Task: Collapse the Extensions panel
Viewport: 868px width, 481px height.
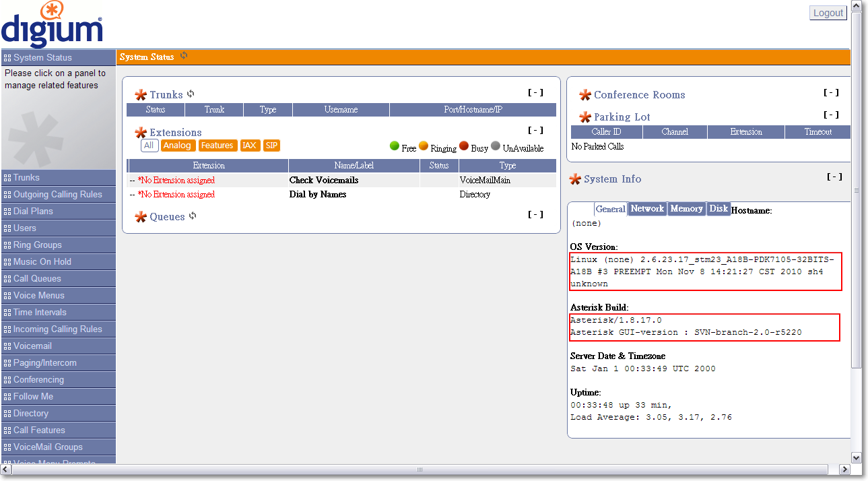Action: point(535,131)
